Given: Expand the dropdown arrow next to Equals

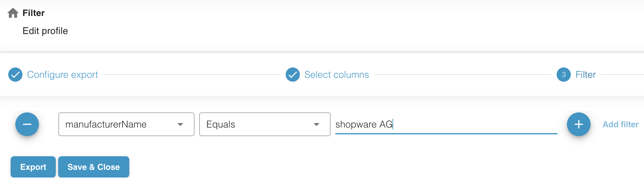Looking at the screenshot, I should point(317,125).
